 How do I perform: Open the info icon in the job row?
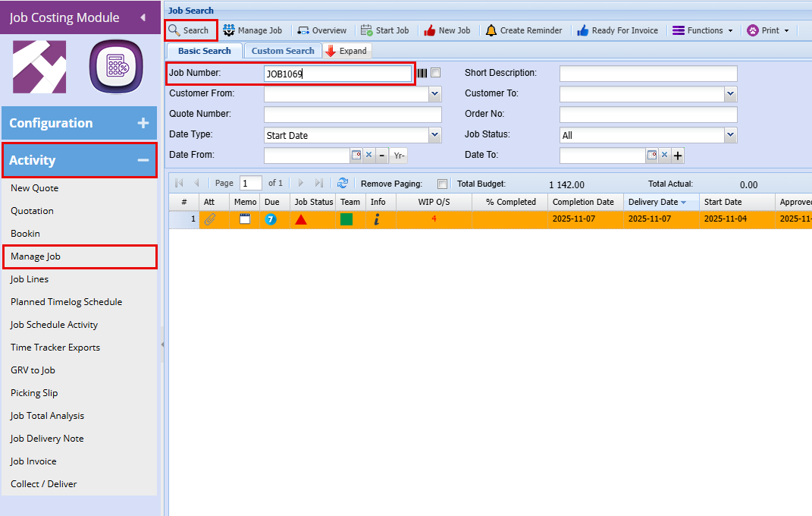click(377, 219)
